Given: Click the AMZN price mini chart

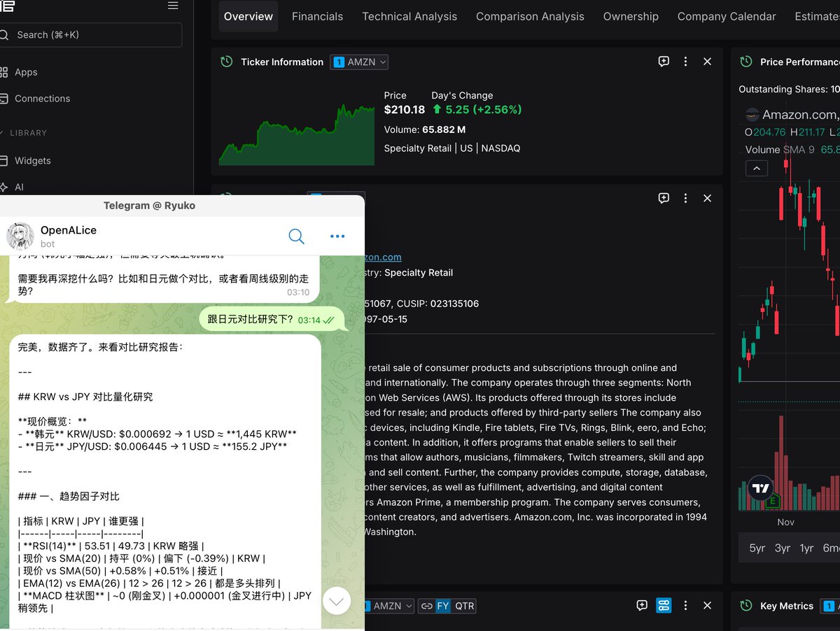Looking at the screenshot, I should (x=297, y=134).
